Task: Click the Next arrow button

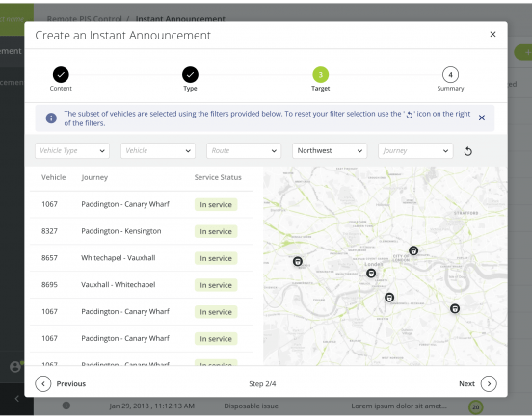Action: (x=489, y=383)
